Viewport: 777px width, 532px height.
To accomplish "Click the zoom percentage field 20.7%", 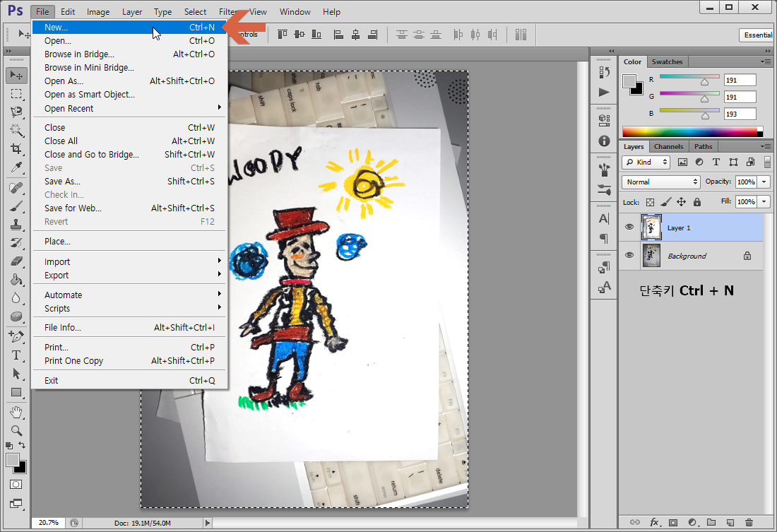I will pos(49,523).
